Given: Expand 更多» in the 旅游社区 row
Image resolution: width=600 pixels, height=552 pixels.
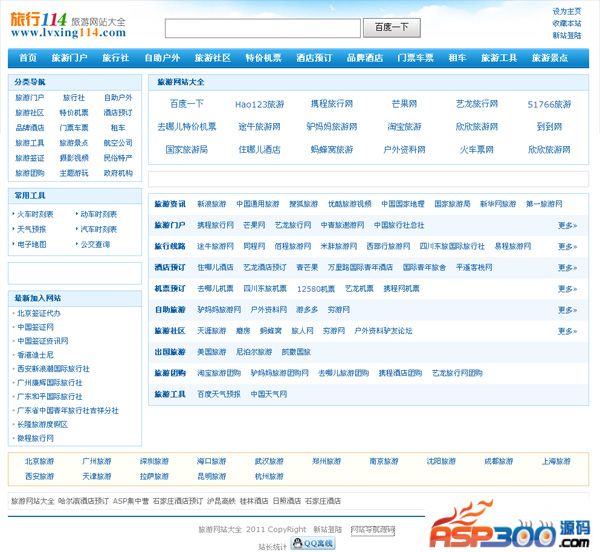Looking at the screenshot, I should 567,331.
